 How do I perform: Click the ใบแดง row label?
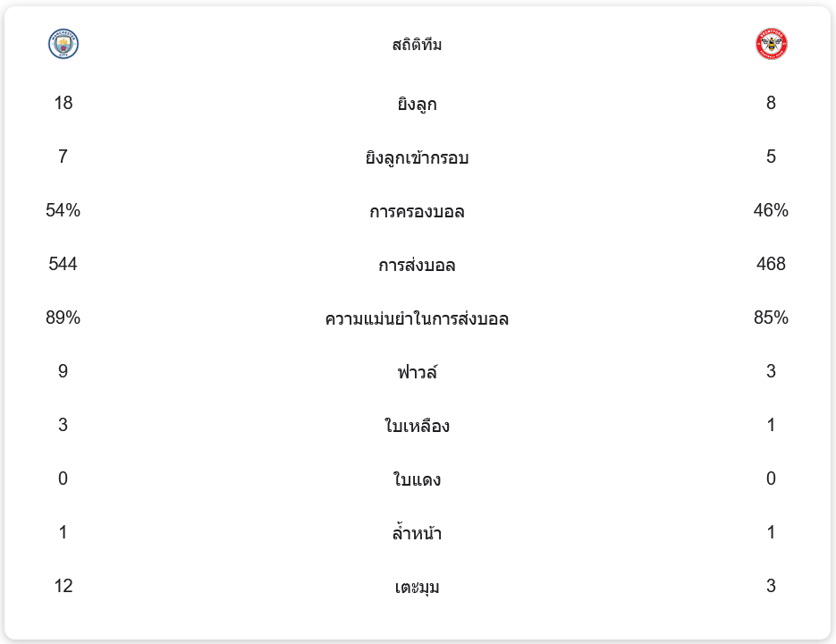click(417, 480)
